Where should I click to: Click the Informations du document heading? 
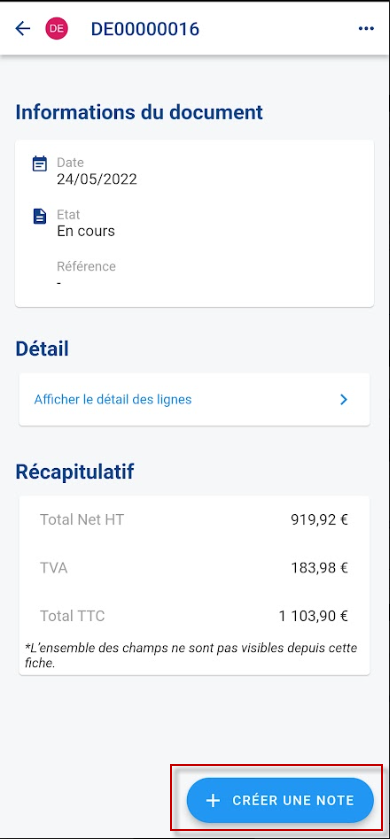(x=139, y=112)
